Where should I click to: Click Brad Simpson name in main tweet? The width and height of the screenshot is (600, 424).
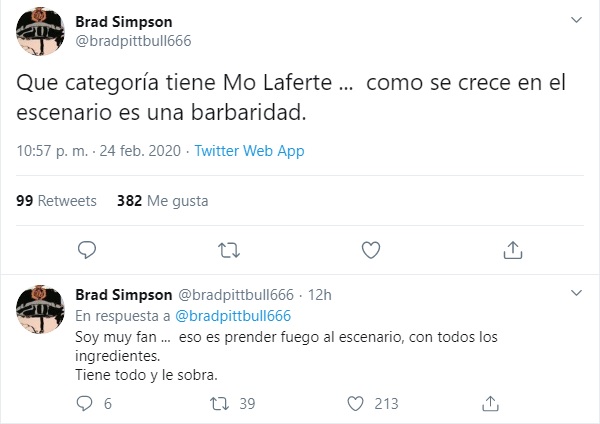pyautogui.click(x=122, y=21)
